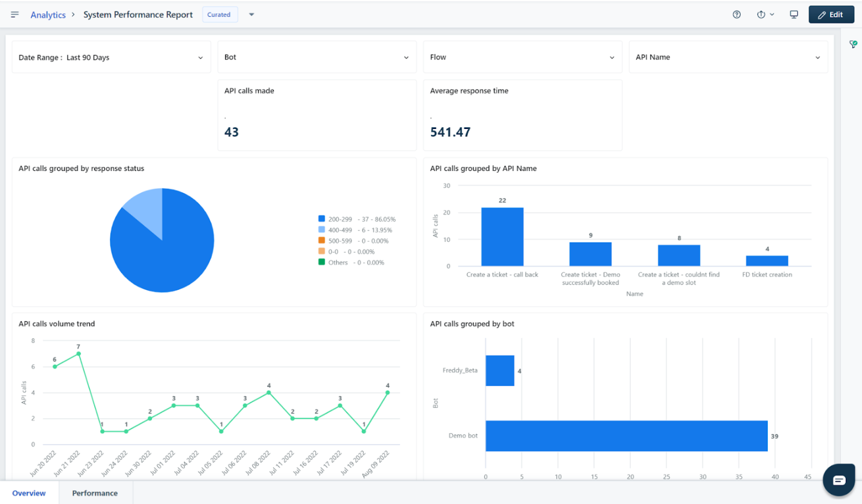
Task: Switch to presentation monitor view
Action: 794,14
